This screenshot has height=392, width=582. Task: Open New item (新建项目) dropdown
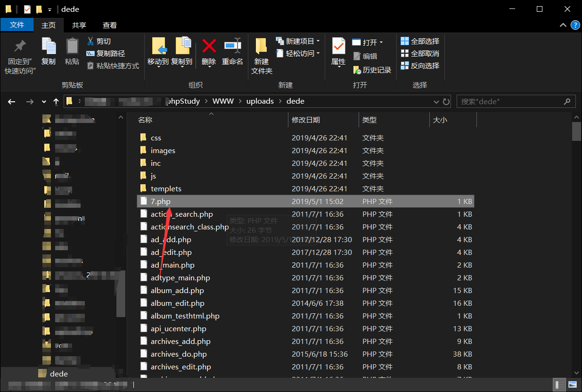pyautogui.click(x=298, y=41)
